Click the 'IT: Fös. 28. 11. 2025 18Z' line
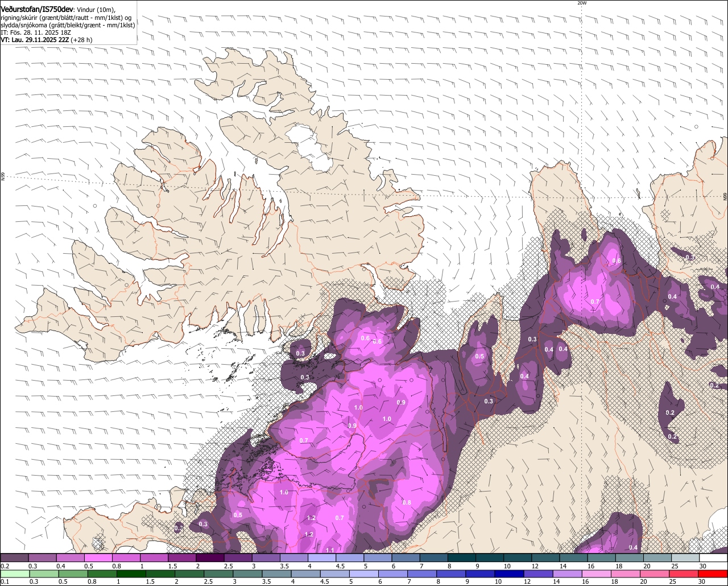Screen dimensions: 728x586 (36, 32)
